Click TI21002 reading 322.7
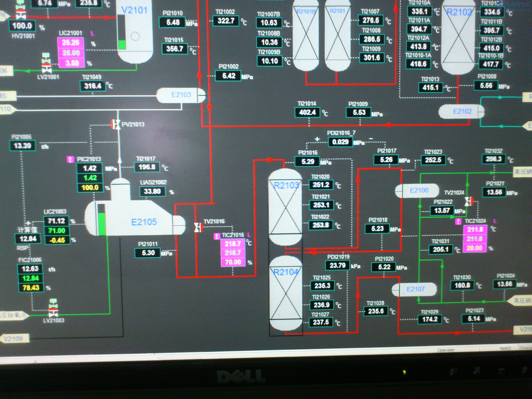The width and height of the screenshot is (532, 399). coord(226,21)
